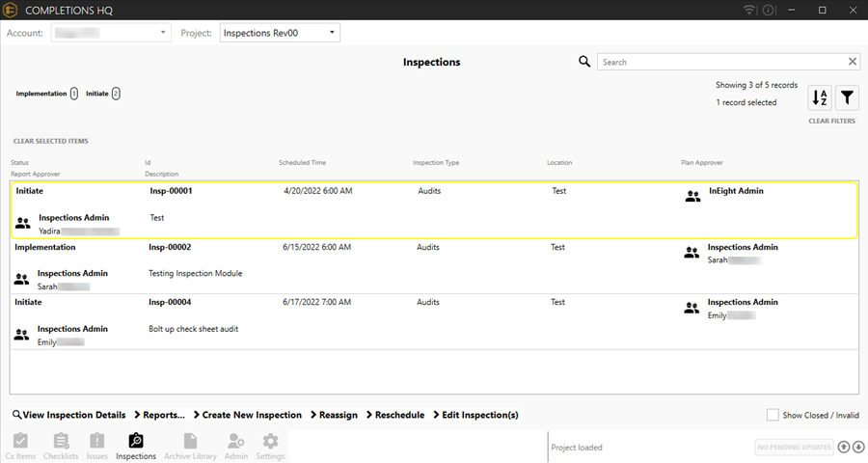This screenshot has width=868, height=463.
Task: Go to the Checklists module
Action: click(61, 447)
